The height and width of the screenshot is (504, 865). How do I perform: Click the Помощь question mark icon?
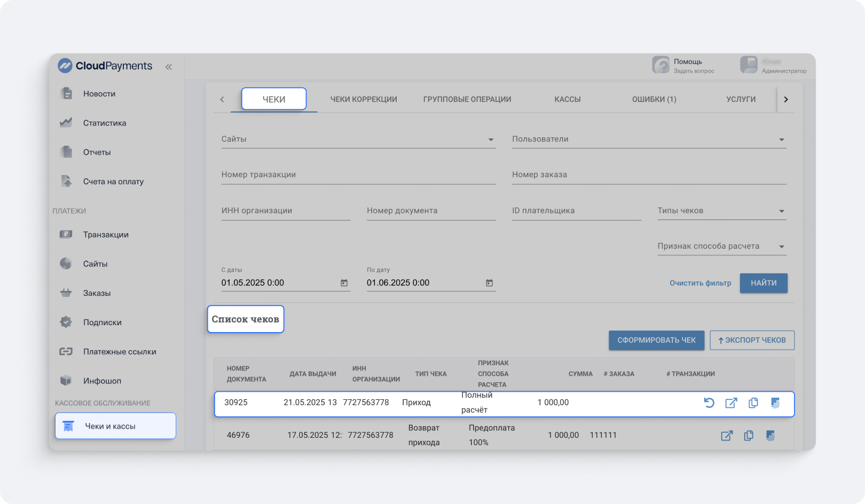[x=661, y=65]
